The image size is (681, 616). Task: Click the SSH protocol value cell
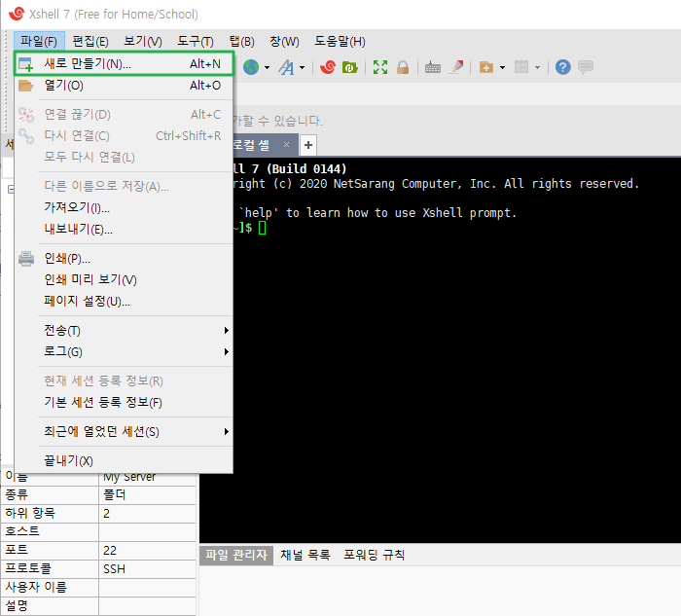(147, 568)
